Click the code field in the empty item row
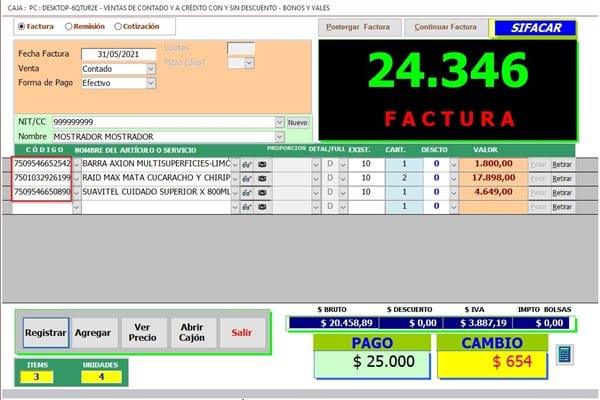The width and height of the screenshot is (600, 400). click(42, 207)
